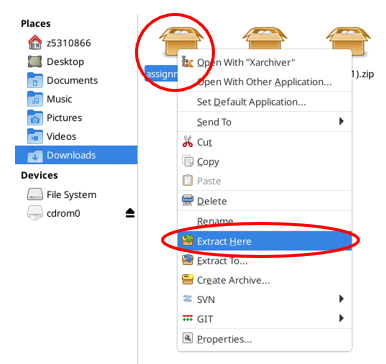Screen dimensions: 386x364
Task: Click the Delete menu label
Action: (x=212, y=201)
